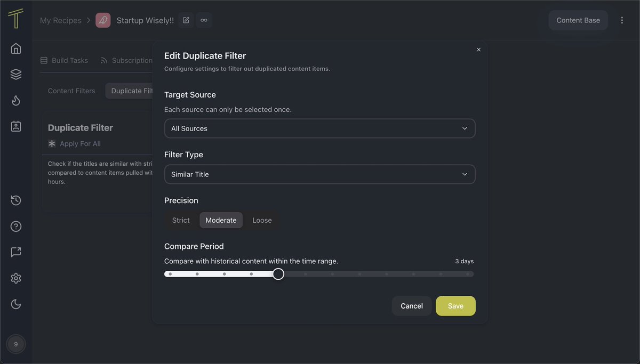The image size is (640, 364).
Task: Select Loose precision
Action: pos(262,220)
